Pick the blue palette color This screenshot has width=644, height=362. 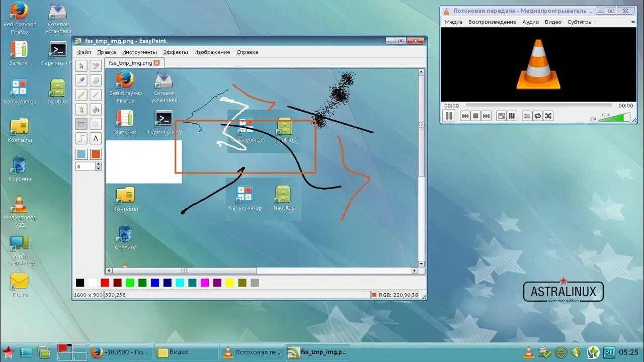155,283
